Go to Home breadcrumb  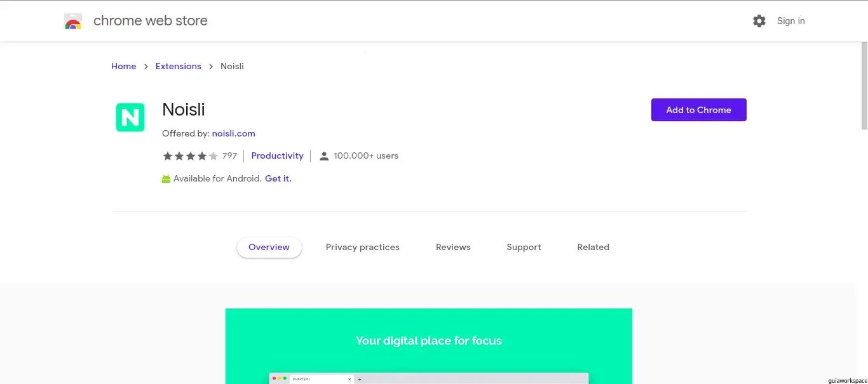click(124, 66)
